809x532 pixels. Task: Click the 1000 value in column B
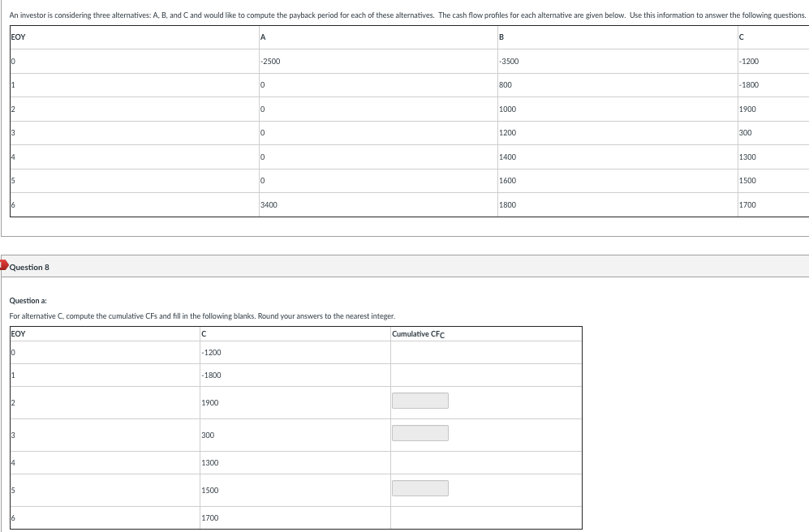tap(508, 109)
